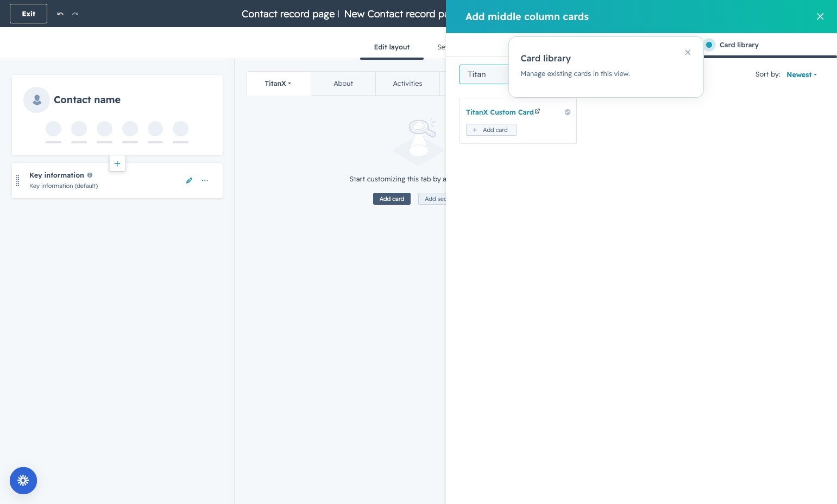Click the undo arrow icon
Image resolution: width=837 pixels, height=504 pixels.
60,14
